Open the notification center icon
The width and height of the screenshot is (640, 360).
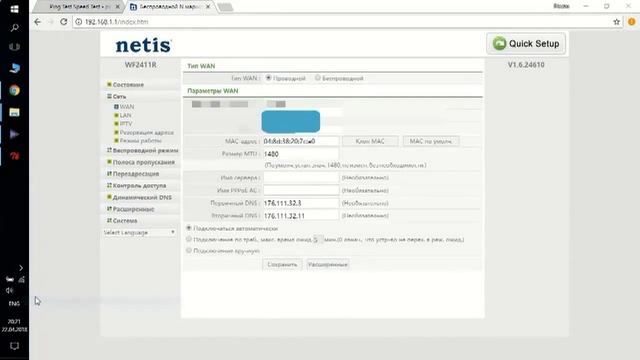(x=14, y=346)
